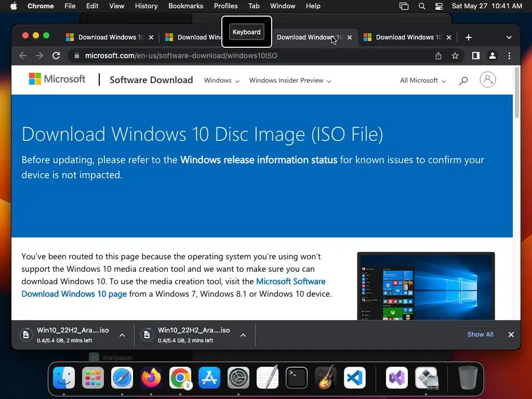Open the File menu
The width and height of the screenshot is (532, 399).
[70, 6]
